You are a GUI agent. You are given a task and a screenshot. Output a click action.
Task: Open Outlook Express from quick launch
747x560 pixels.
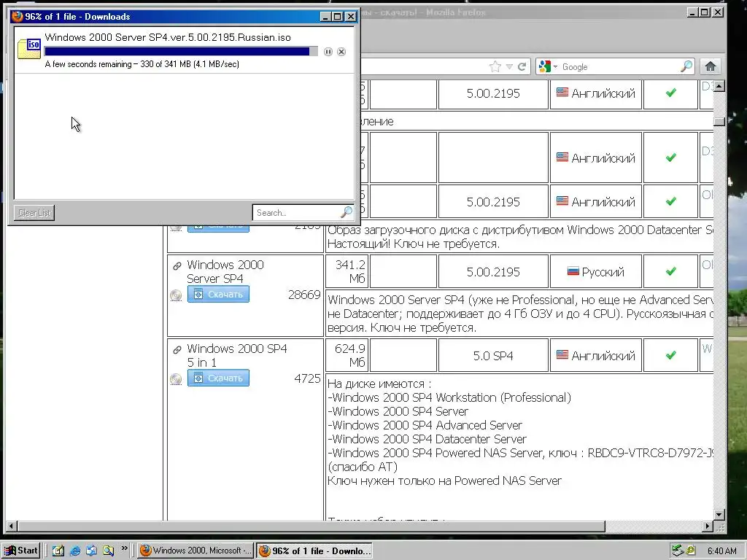(x=91, y=551)
